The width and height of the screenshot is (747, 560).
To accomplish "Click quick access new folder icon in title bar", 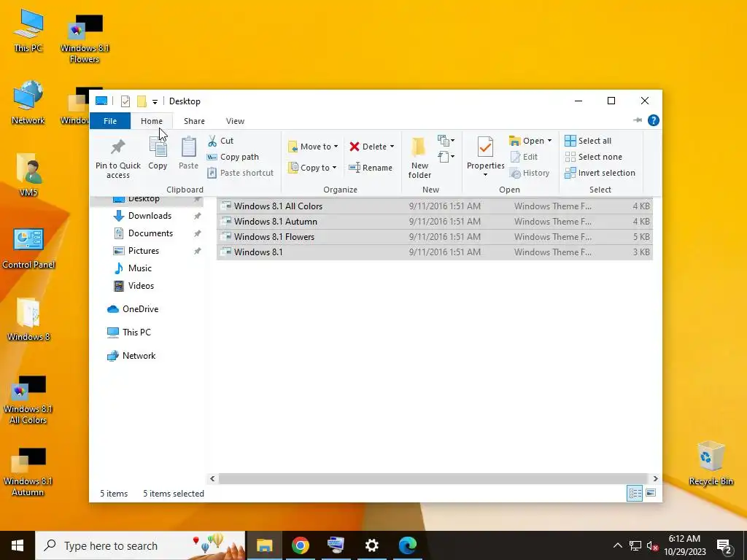I will click(142, 101).
